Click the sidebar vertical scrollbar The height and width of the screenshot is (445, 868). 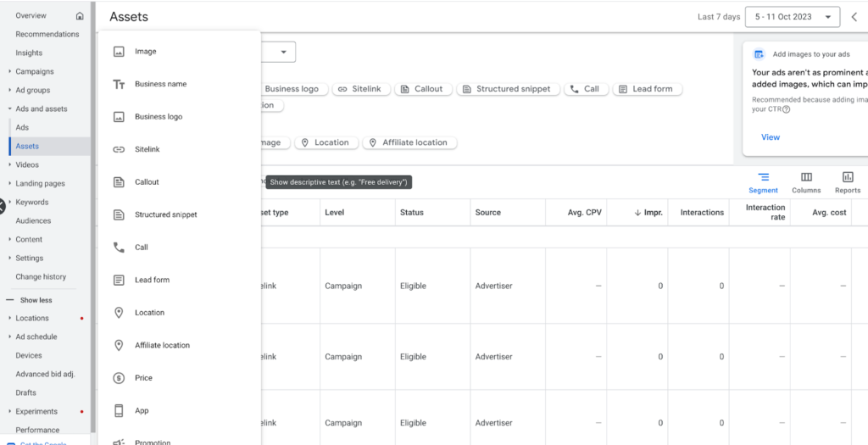tap(93, 216)
